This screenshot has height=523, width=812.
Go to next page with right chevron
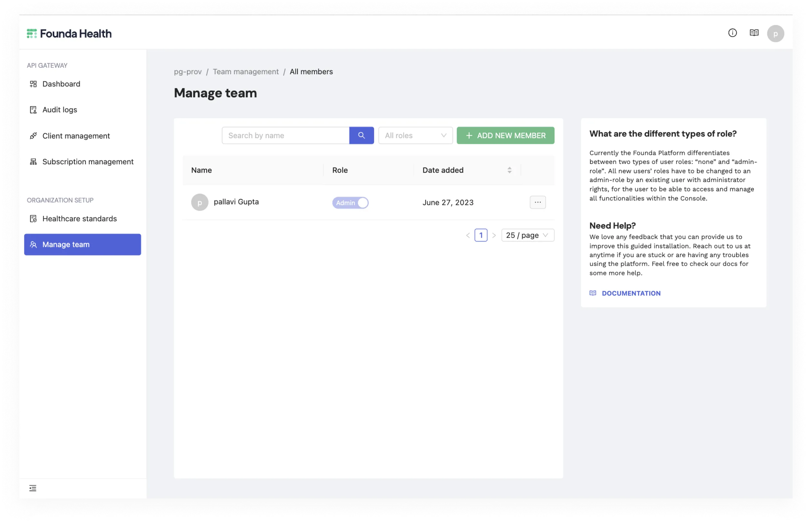[494, 235]
